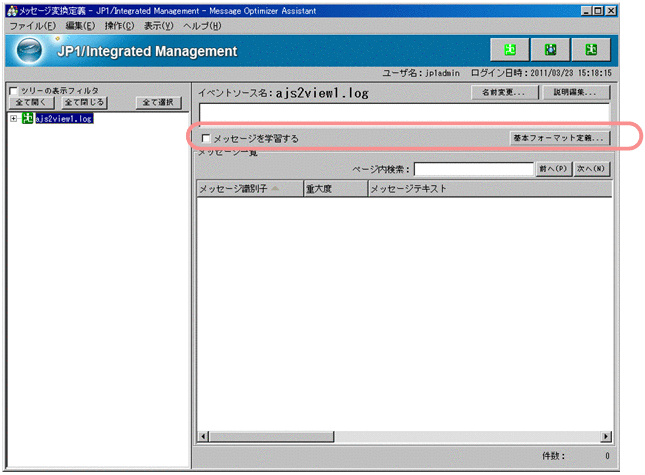Click the ajs2view1.log tree node icon

(x=27, y=118)
